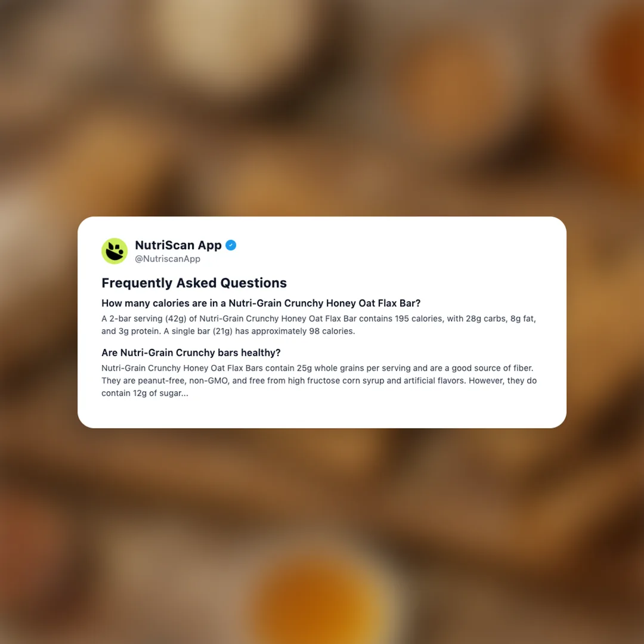The height and width of the screenshot is (644, 644).
Task: Click '2-bar serving (42g)' in the first answer
Action: (x=148, y=318)
